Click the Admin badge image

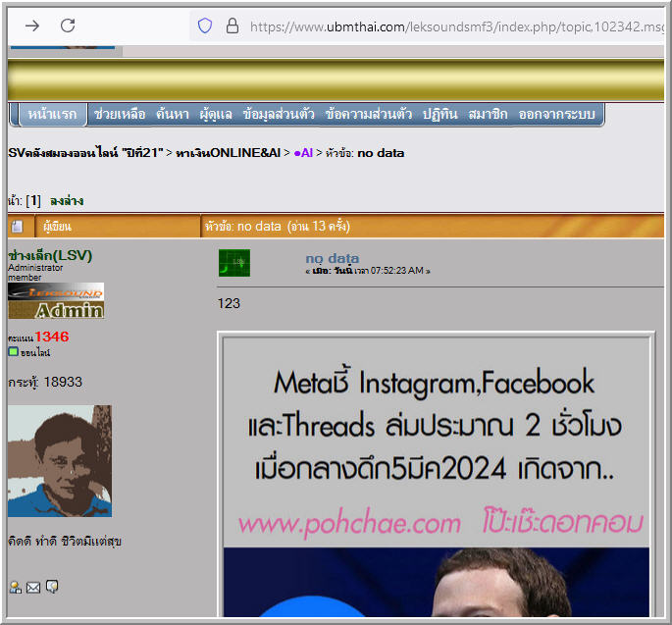pos(56,310)
